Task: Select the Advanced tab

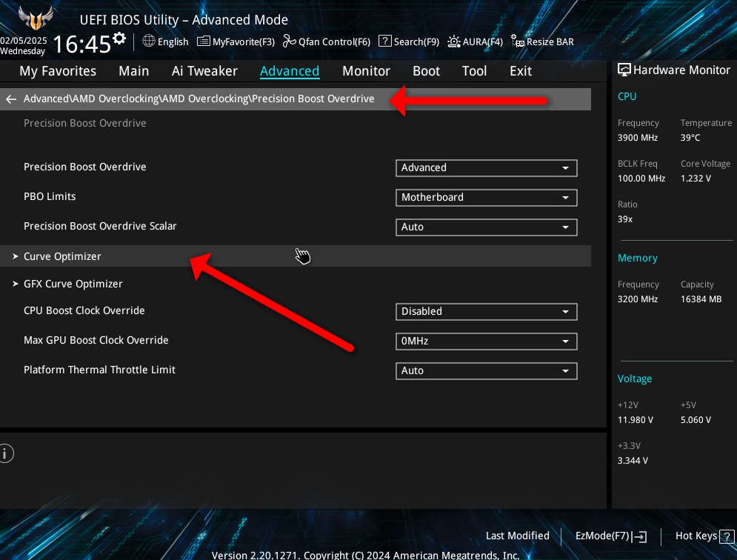Action: coord(290,71)
